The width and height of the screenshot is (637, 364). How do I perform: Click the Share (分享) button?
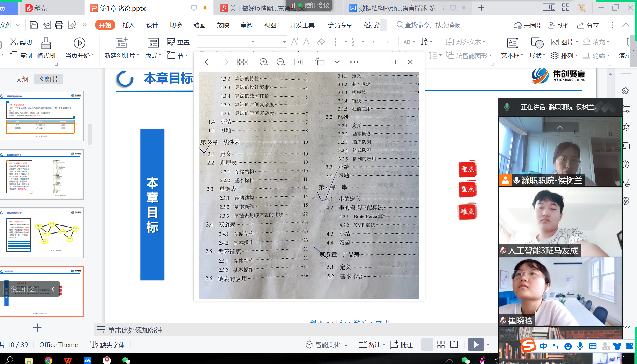(x=588, y=25)
